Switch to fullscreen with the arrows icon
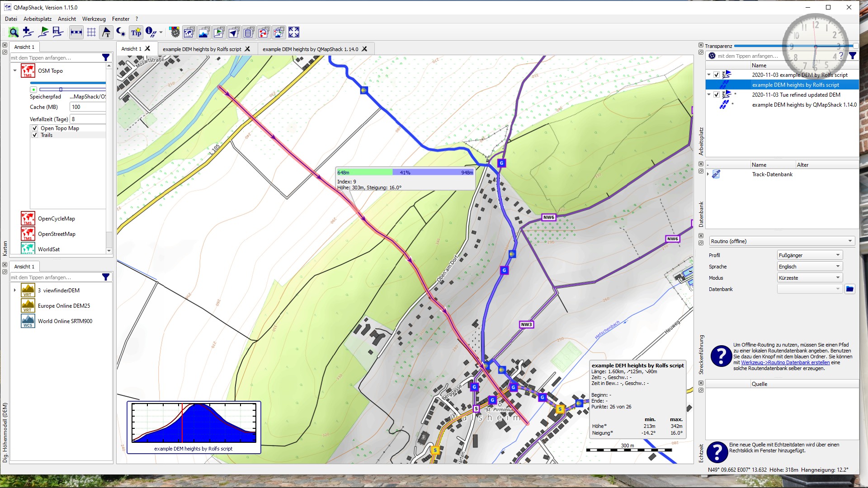 pyautogui.click(x=294, y=32)
